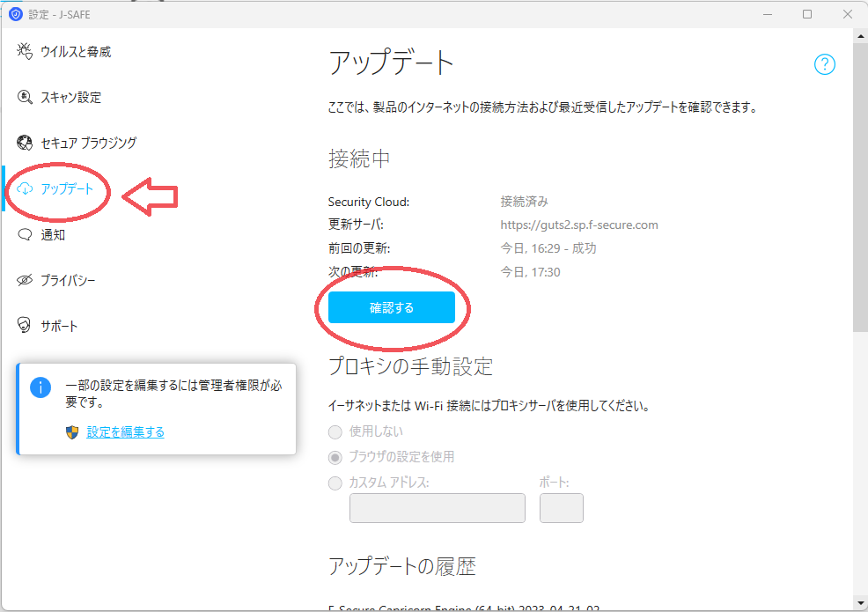868x612 pixels.
Task: Click the scan settings magnifier icon
Action: (x=25, y=97)
